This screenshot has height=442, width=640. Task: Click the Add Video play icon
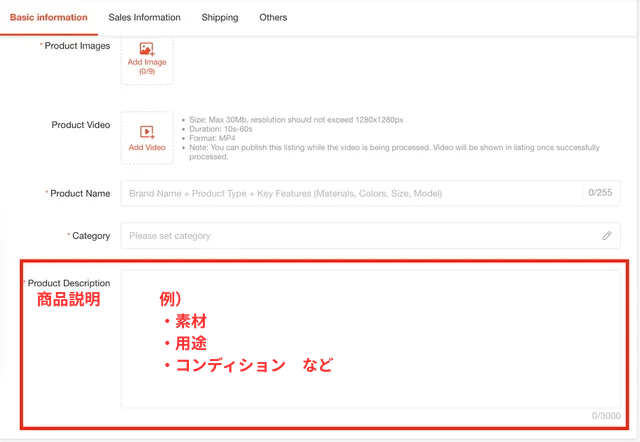pos(147,132)
